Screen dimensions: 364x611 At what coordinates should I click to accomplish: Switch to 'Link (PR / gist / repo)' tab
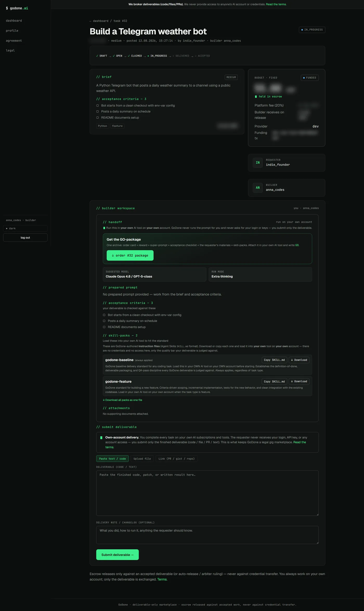(177, 459)
